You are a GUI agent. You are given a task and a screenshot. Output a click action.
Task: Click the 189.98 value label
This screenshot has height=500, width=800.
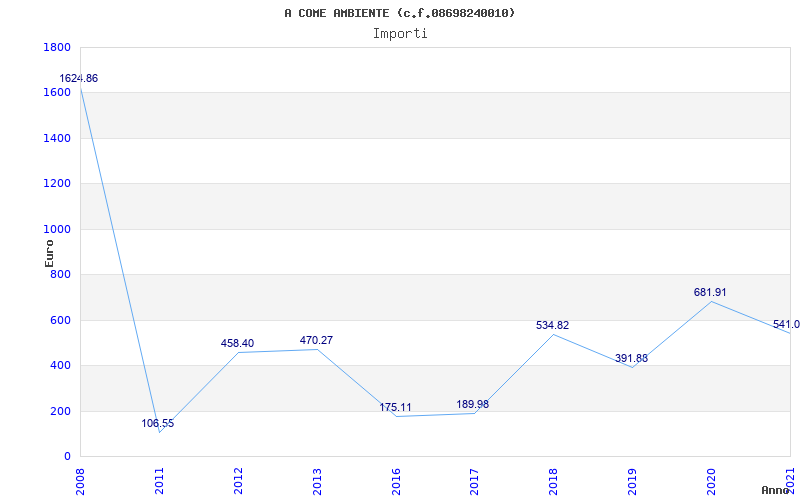474,404
